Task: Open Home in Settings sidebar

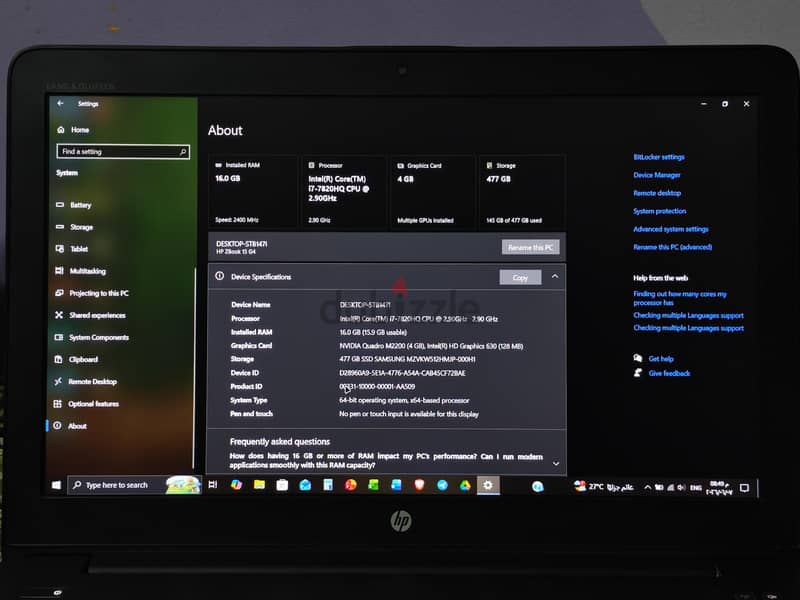Action: pos(73,130)
